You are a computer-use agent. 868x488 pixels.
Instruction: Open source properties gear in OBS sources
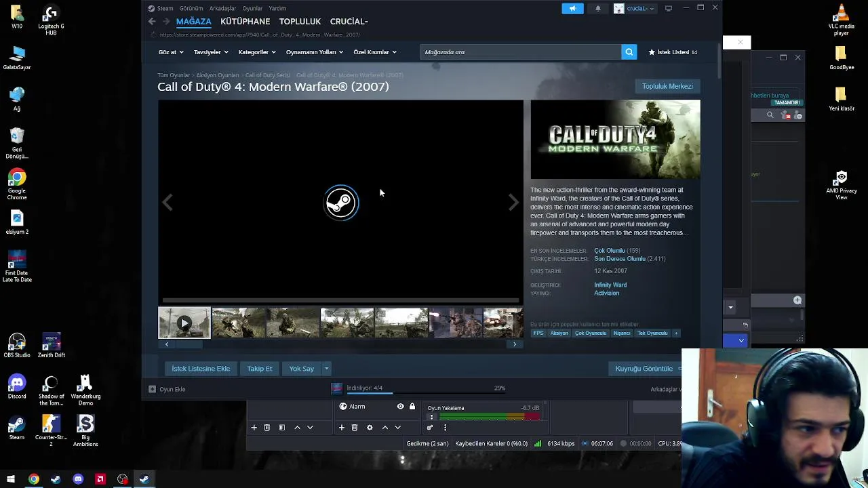(x=370, y=428)
